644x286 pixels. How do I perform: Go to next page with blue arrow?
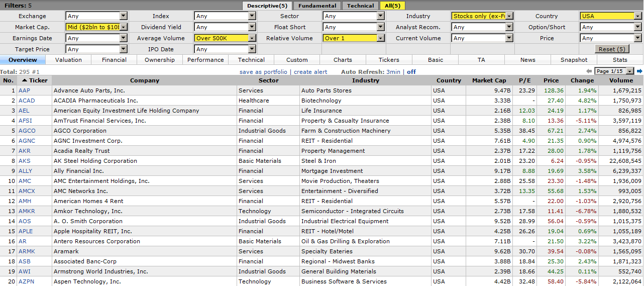click(x=639, y=71)
